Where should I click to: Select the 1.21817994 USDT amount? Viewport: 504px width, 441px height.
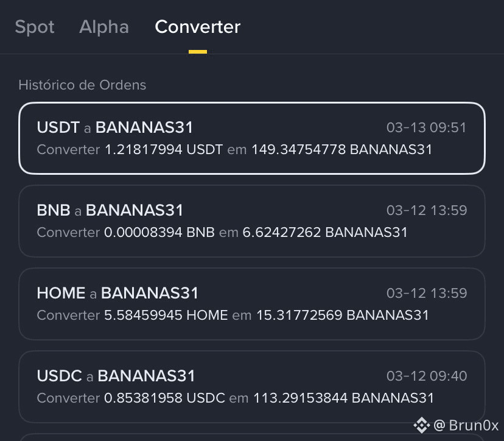164,150
